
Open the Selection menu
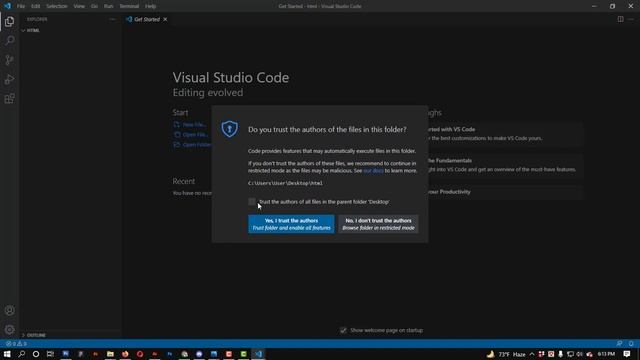click(x=57, y=6)
